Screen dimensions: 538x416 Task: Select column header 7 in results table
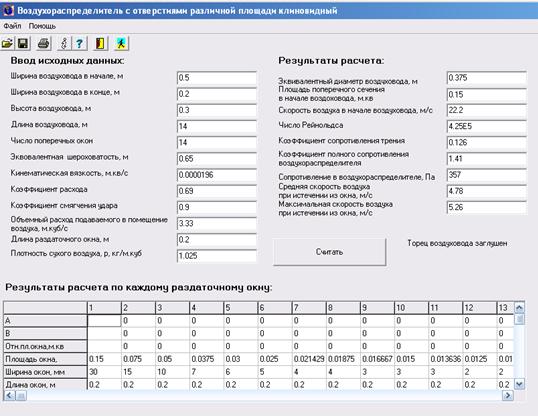[x=309, y=308]
